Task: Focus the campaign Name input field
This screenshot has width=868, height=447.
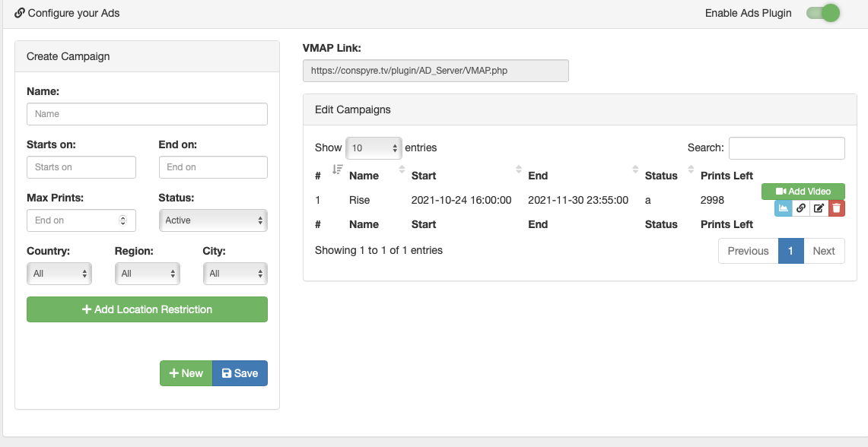Action: coord(148,114)
